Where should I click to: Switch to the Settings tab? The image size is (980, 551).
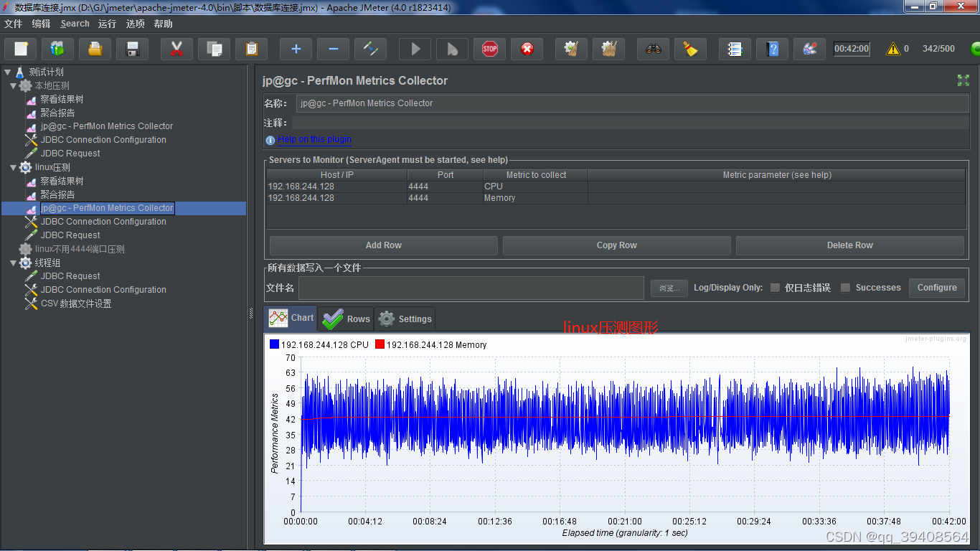[x=405, y=319]
